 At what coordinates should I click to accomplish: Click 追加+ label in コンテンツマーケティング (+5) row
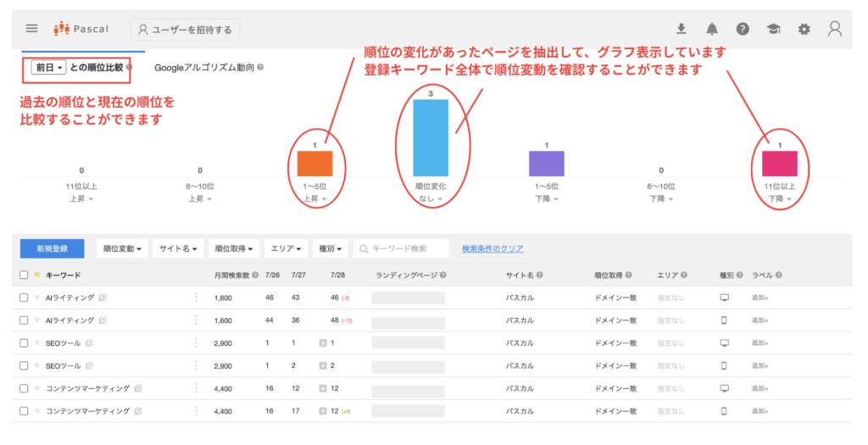pos(759,411)
